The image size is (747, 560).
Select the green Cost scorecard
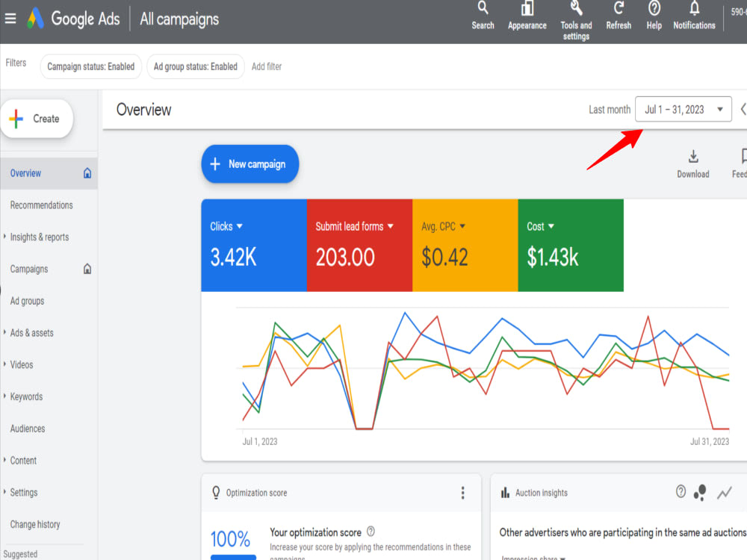pos(571,245)
